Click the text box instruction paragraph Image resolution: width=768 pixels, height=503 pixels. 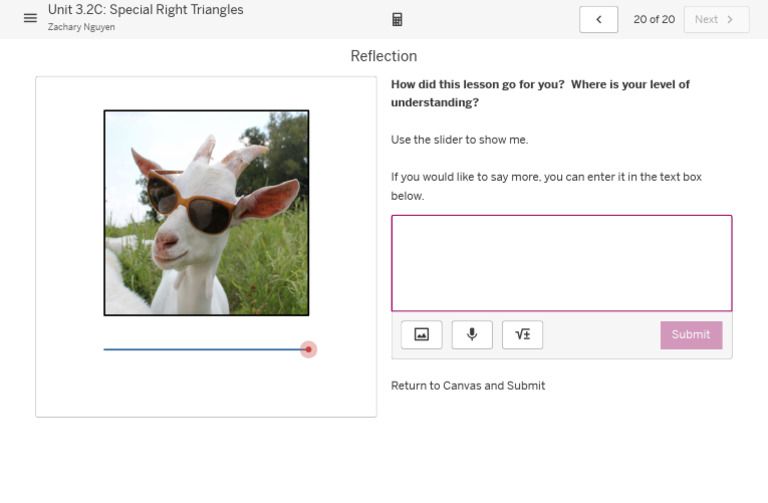(x=546, y=186)
